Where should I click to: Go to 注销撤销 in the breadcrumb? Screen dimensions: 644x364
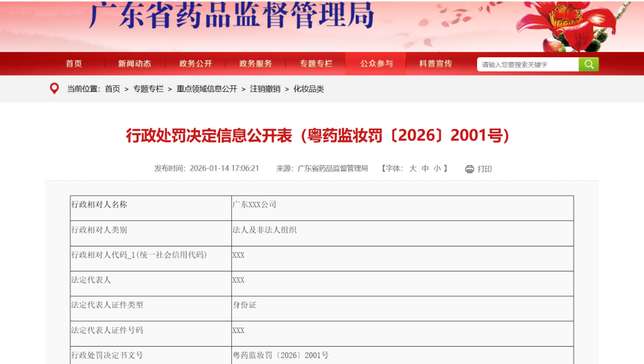pyautogui.click(x=265, y=89)
